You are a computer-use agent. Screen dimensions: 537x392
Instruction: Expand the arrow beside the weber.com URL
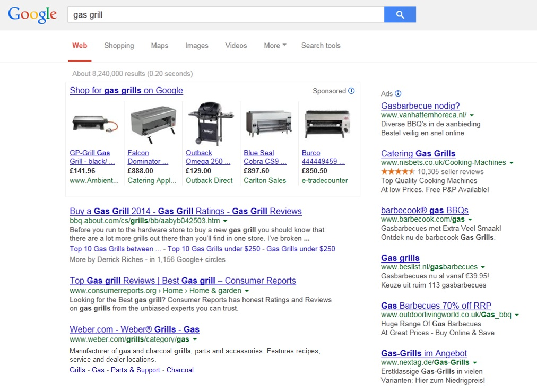tap(195, 339)
